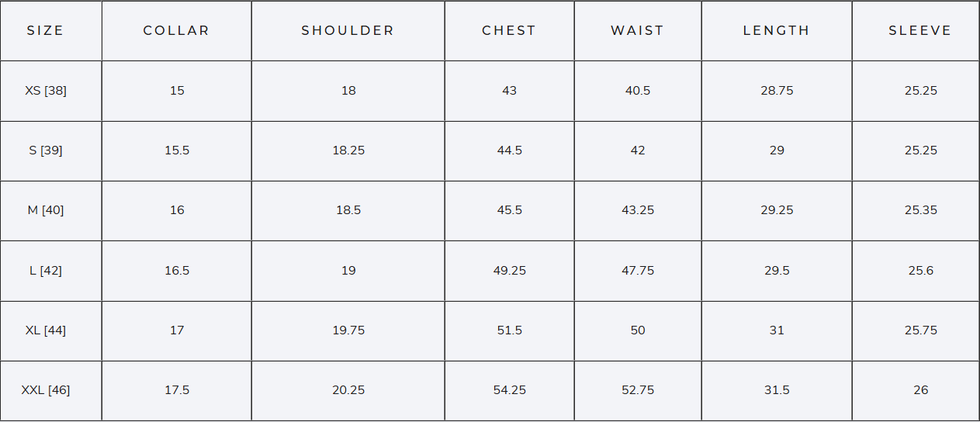Select the S [39] size cell

coord(46,150)
